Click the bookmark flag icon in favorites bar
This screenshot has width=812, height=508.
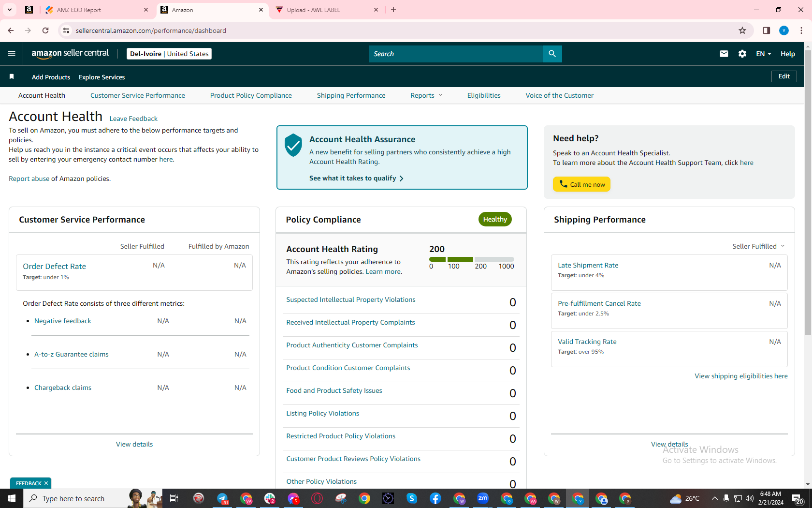click(12, 76)
